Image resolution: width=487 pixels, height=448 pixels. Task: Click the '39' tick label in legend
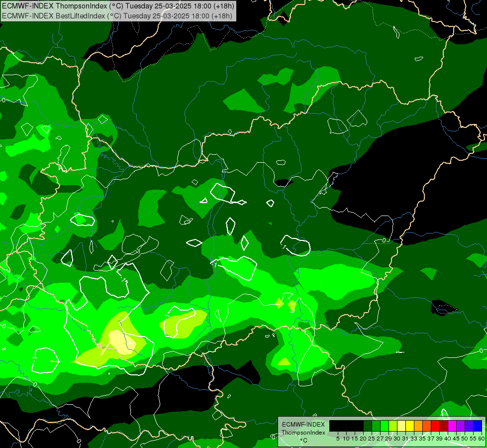(439, 439)
